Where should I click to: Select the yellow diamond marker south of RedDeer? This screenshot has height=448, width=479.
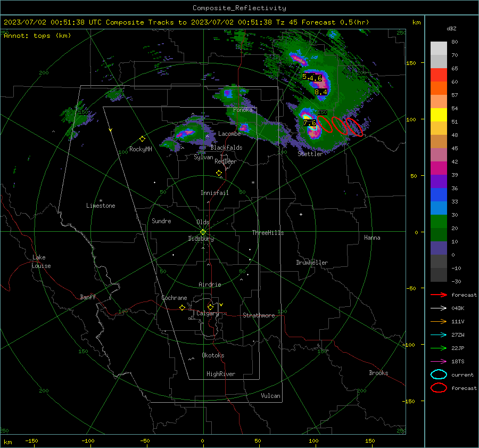(x=219, y=173)
